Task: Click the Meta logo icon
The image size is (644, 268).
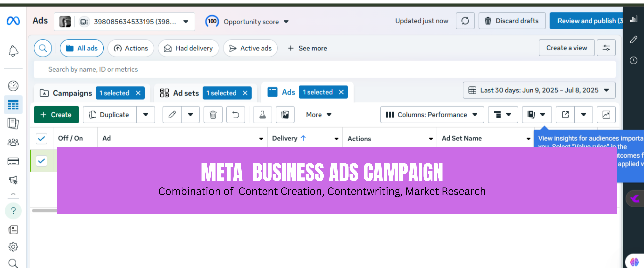Action: 13,21
